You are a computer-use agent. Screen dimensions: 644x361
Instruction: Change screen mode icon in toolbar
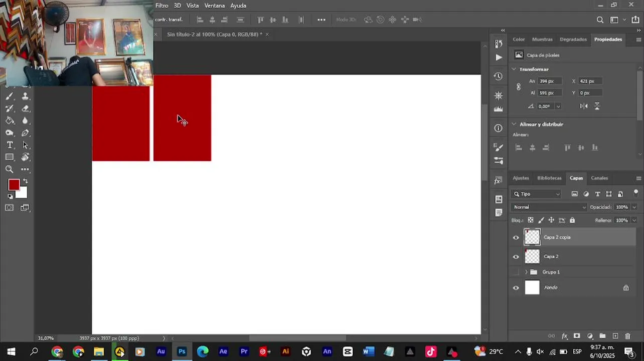tap(25, 208)
